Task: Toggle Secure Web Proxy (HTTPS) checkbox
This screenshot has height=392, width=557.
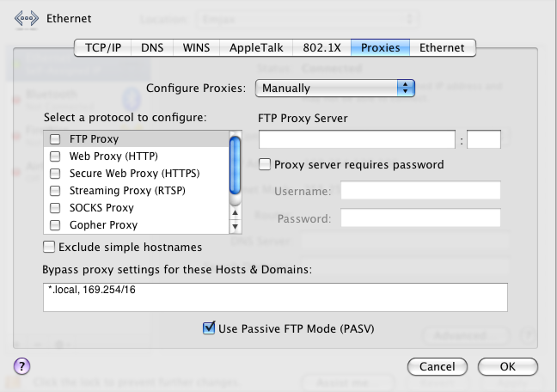Action: pyautogui.click(x=55, y=173)
